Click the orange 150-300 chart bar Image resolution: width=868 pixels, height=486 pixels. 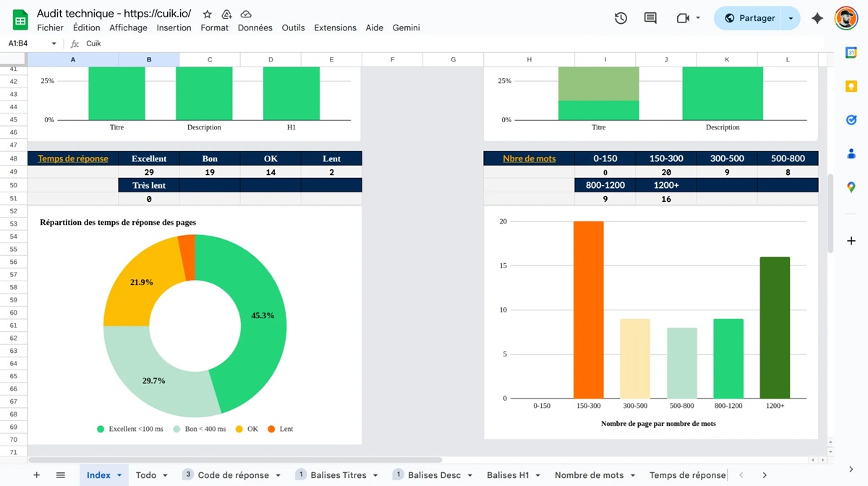588,310
